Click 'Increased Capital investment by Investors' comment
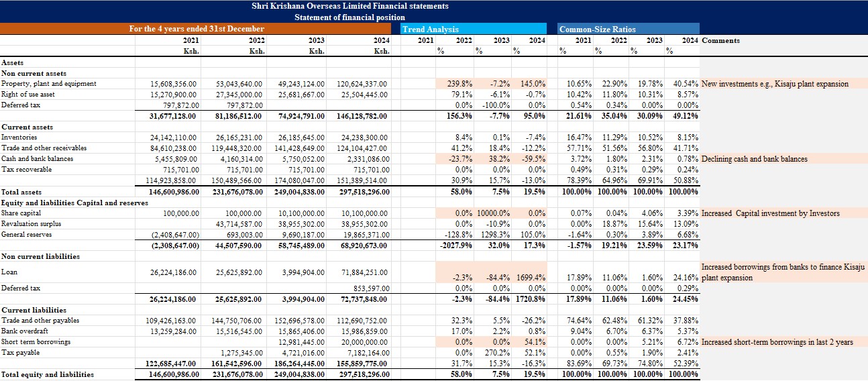868x381 pixels. click(771, 213)
